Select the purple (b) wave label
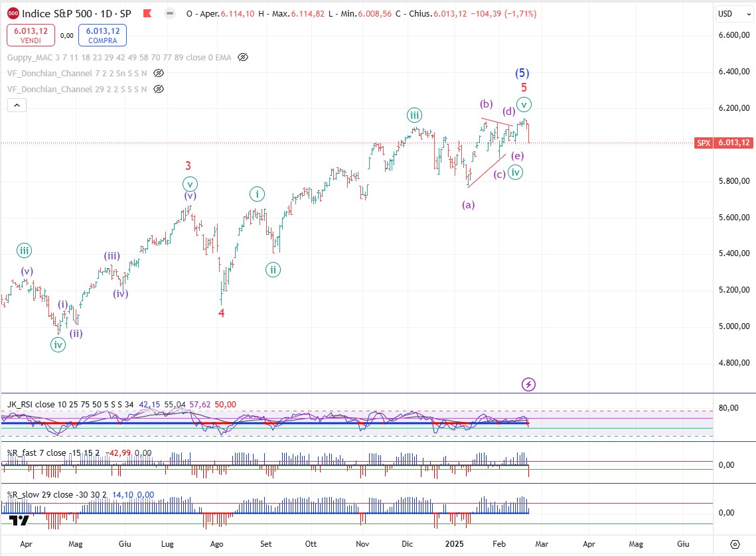The image size is (756, 556). pos(486,104)
